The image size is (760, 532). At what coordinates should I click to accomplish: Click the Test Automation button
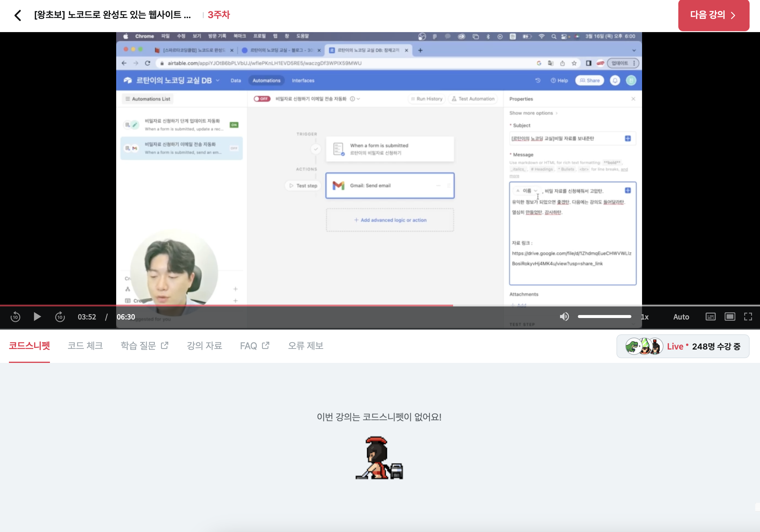[x=473, y=99]
